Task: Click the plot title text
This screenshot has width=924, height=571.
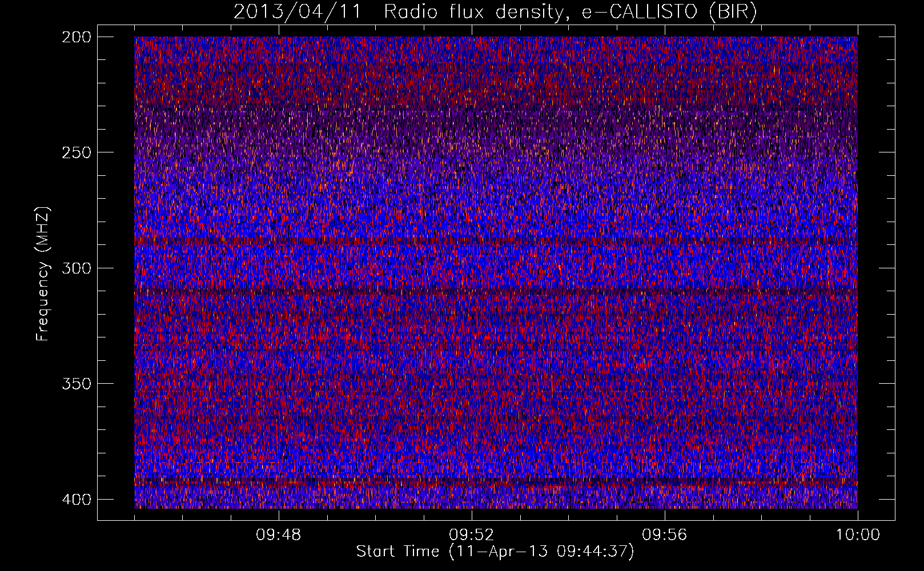Action: 495,12
